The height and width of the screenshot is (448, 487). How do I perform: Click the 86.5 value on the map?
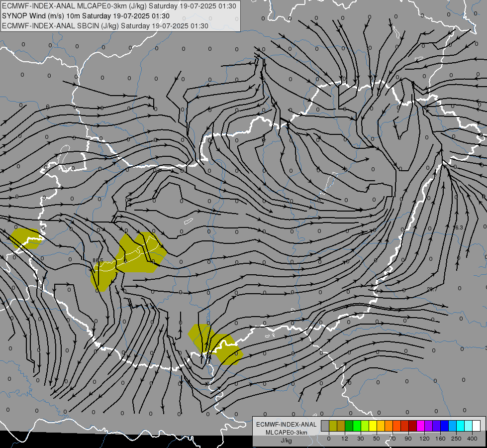point(98,260)
